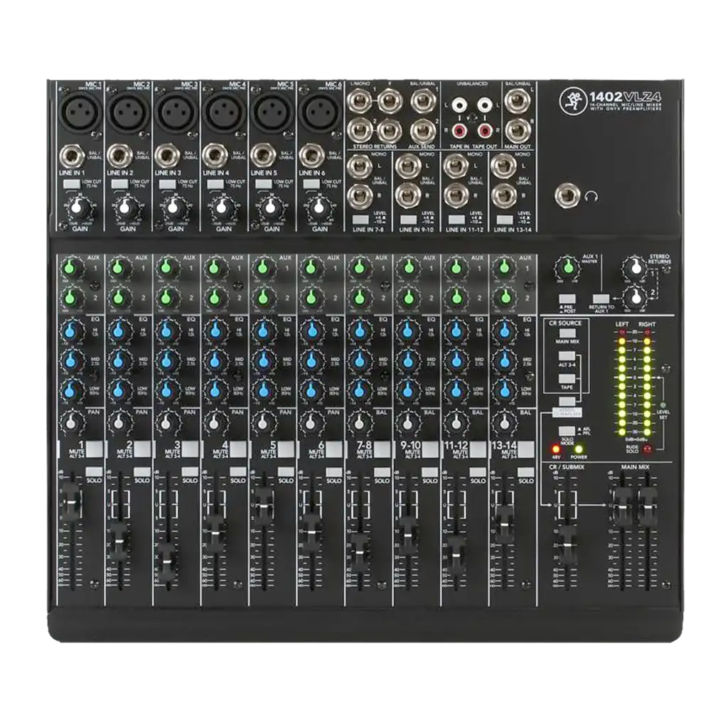Select the Line In 13-14 right jack

[504, 196]
